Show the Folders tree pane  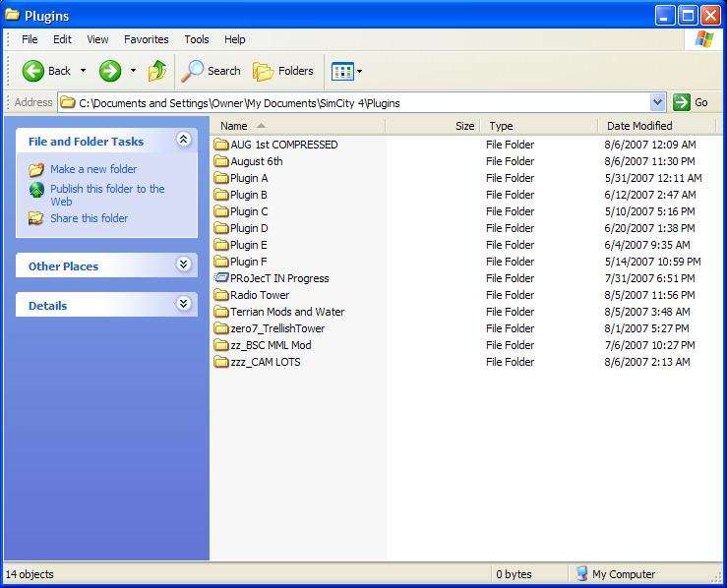[283, 71]
